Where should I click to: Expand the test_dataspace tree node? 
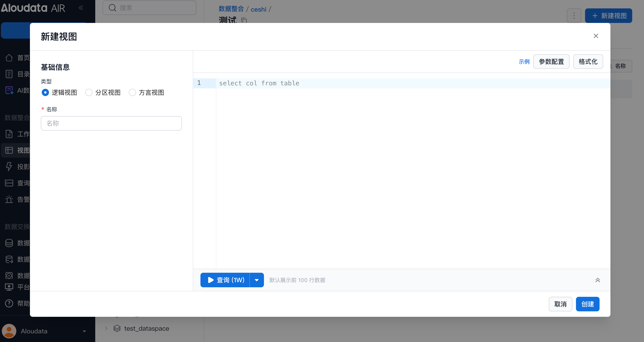[x=106, y=328]
